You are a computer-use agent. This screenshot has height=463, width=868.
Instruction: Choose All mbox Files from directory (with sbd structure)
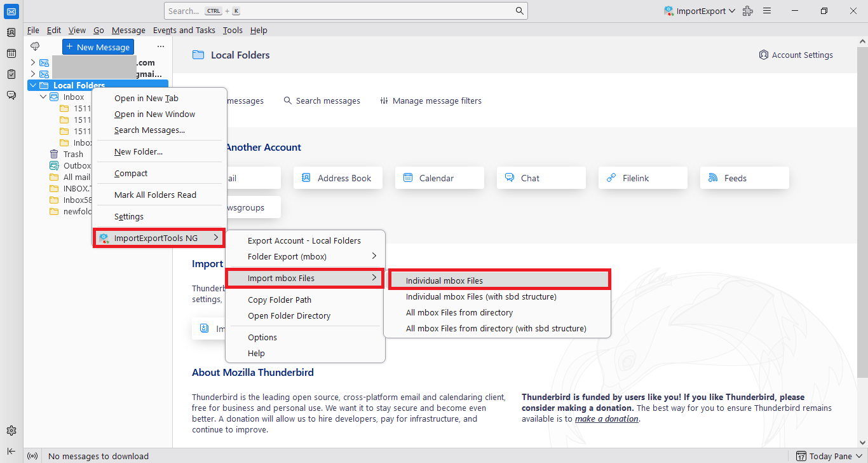(x=498, y=328)
